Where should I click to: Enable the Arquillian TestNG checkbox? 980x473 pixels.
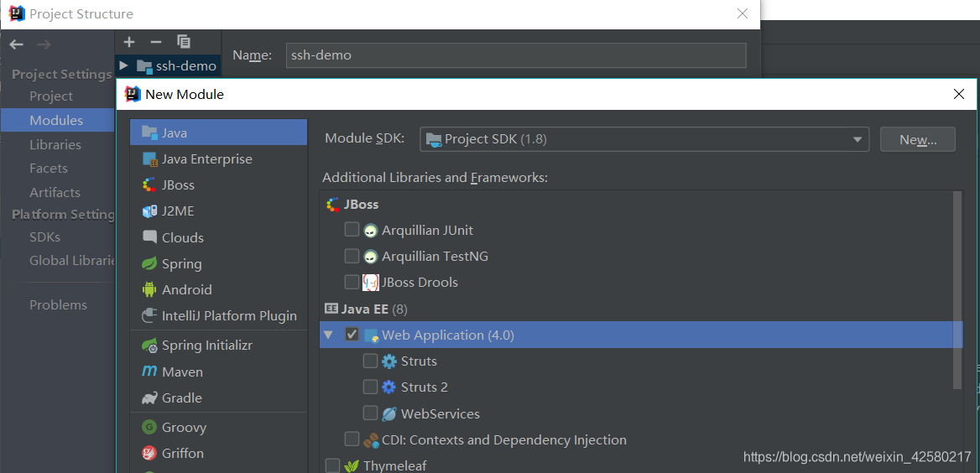tap(352, 256)
